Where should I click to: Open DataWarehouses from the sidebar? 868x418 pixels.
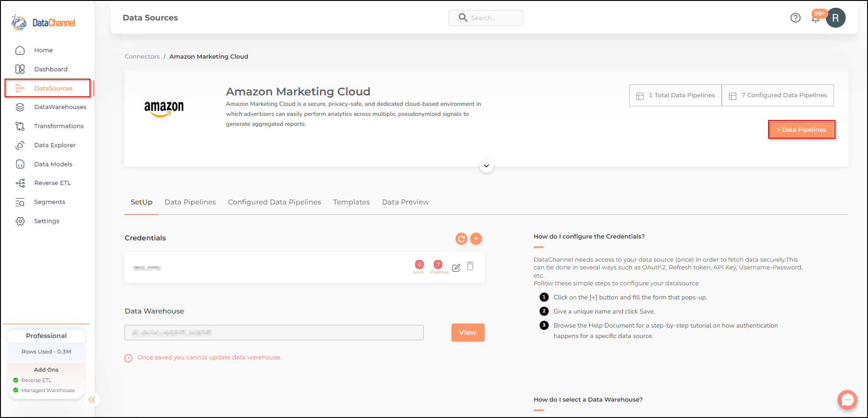coord(60,107)
